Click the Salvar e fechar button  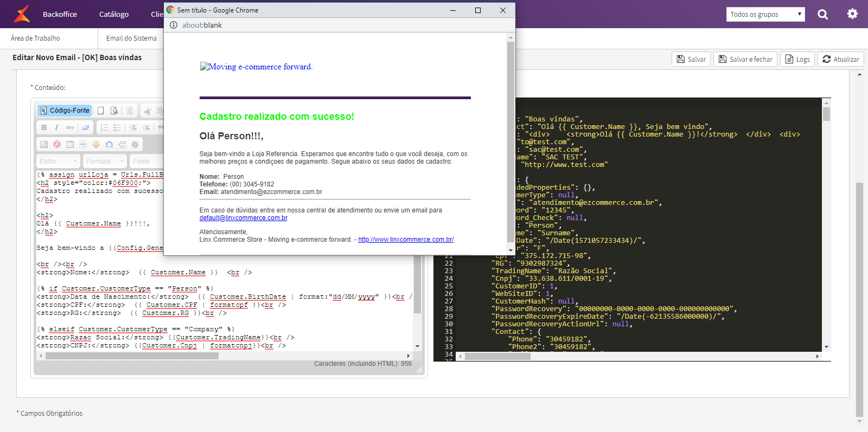click(x=745, y=59)
